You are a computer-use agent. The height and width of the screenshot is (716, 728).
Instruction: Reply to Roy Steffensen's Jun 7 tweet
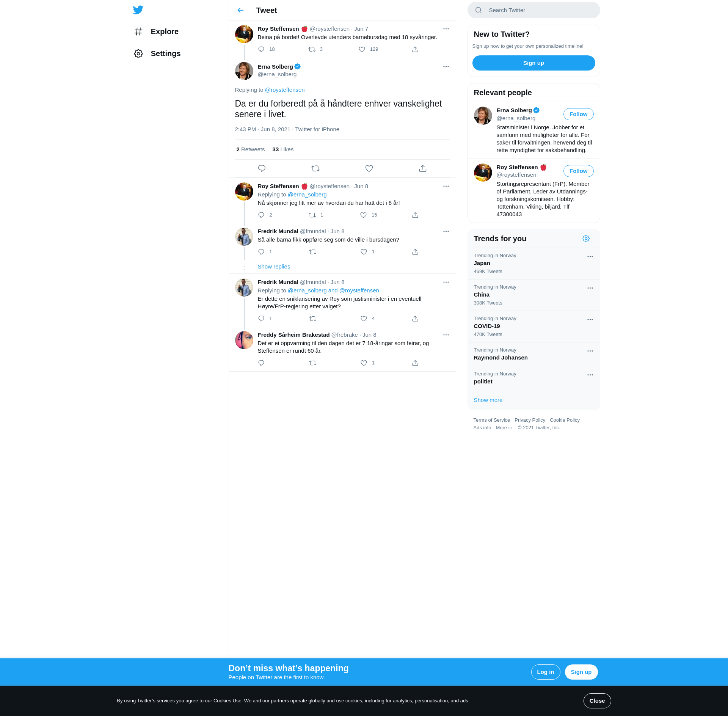coord(261,49)
